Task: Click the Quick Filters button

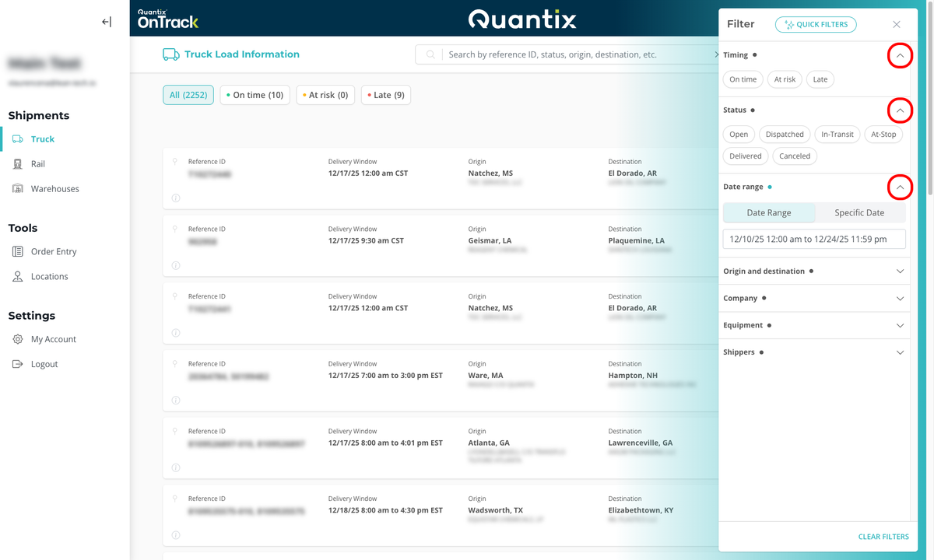Action: (x=816, y=24)
